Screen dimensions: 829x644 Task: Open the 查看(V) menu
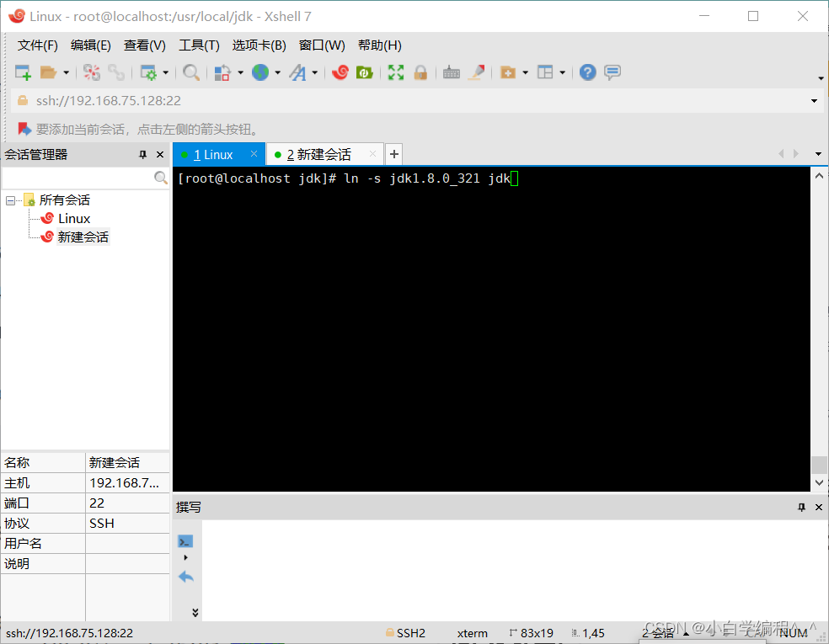pos(144,45)
